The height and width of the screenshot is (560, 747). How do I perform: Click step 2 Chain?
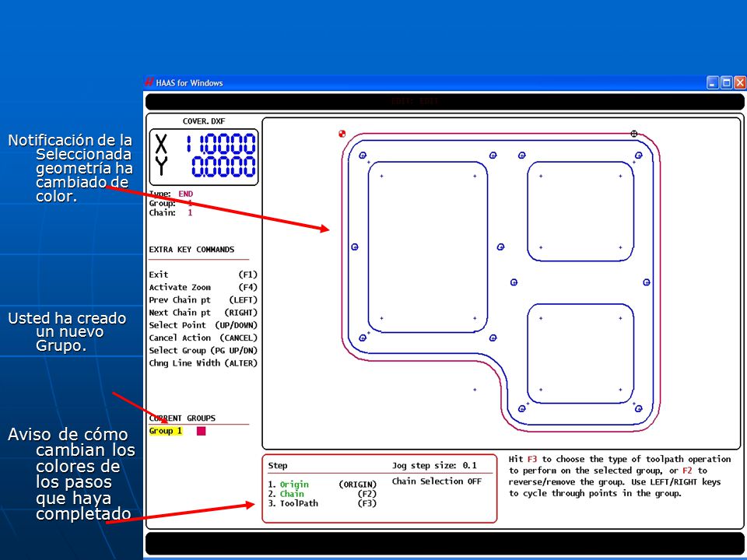pyautogui.click(x=322, y=494)
